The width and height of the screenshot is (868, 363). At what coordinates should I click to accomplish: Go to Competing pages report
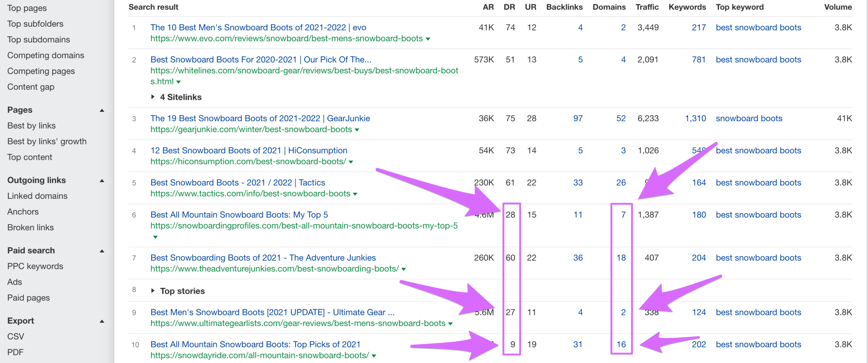pyautogui.click(x=41, y=71)
